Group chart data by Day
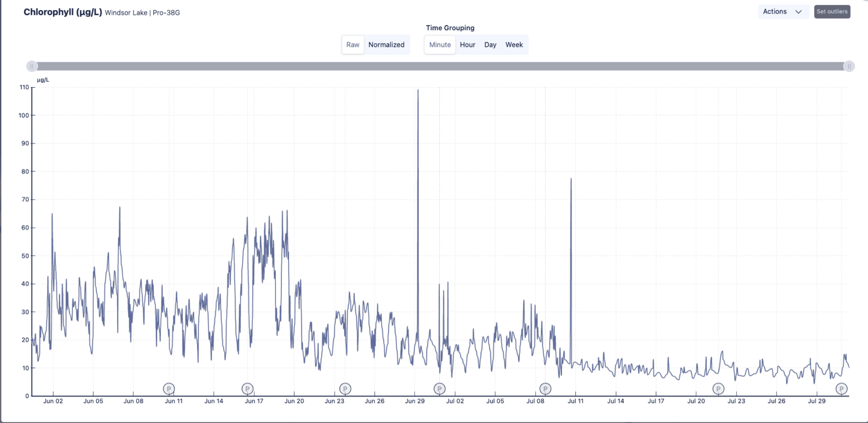 (490, 45)
